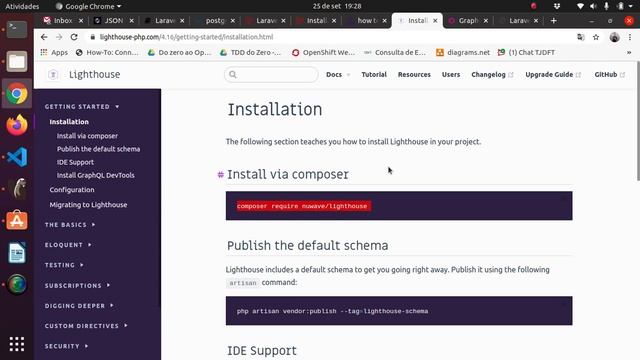Viewport: 640px width, 360px height.
Task: Show all applications grid
Action: 17,344
